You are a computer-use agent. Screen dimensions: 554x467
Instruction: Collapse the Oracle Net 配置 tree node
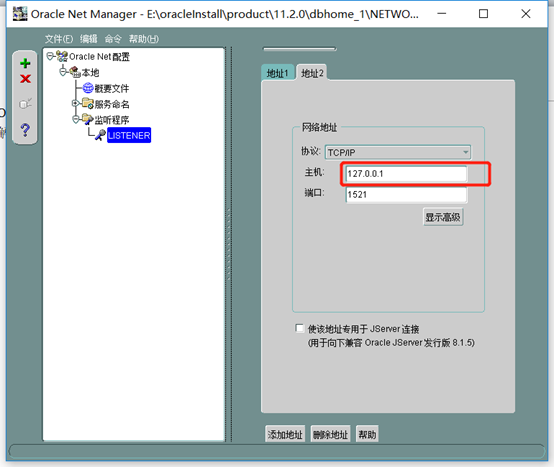pos(50,56)
